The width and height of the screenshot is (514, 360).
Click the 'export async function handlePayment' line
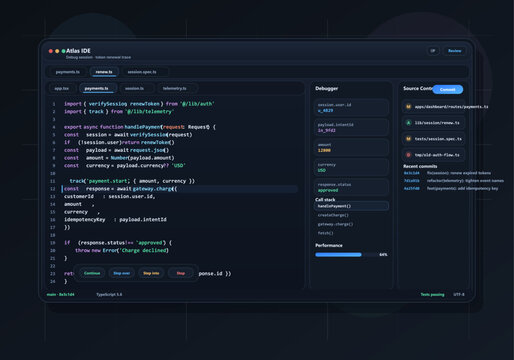[x=140, y=127]
